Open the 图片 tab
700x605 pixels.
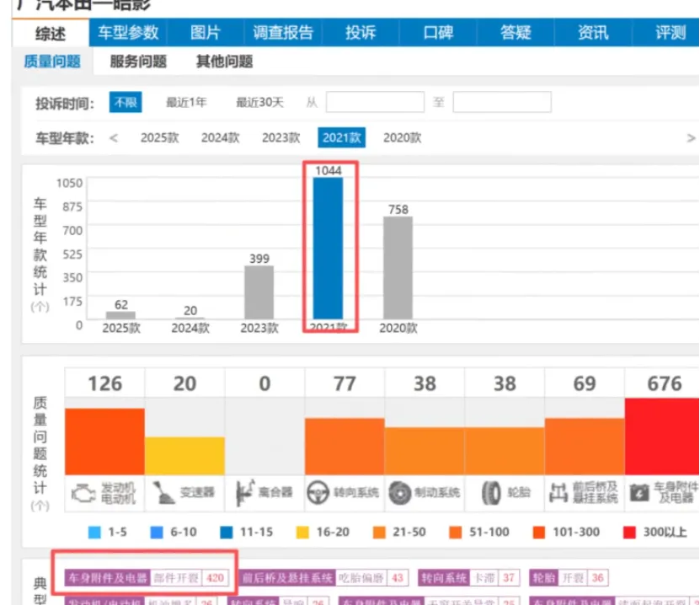coord(206,33)
